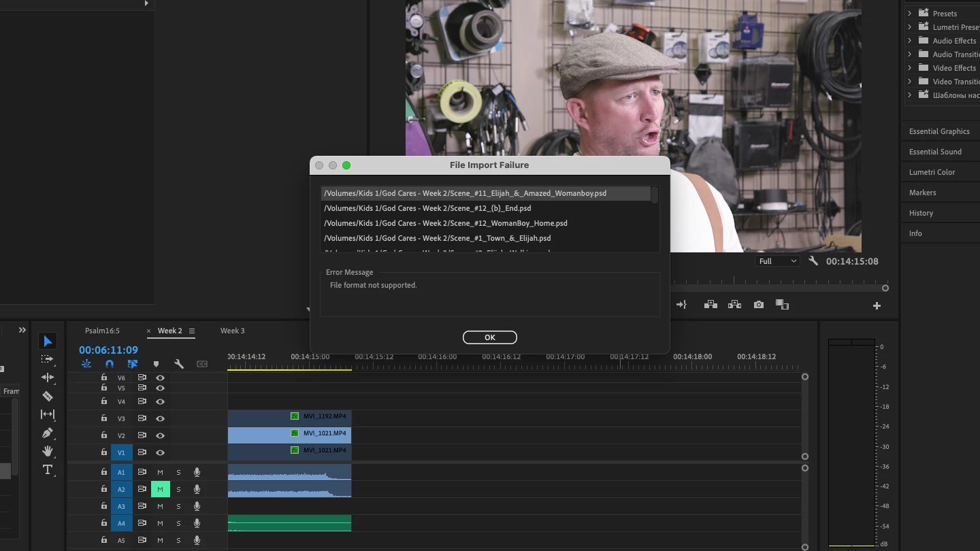This screenshot has height=551, width=980.
Task: Switch to the Week 3 sequence tab
Action: (x=232, y=331)
